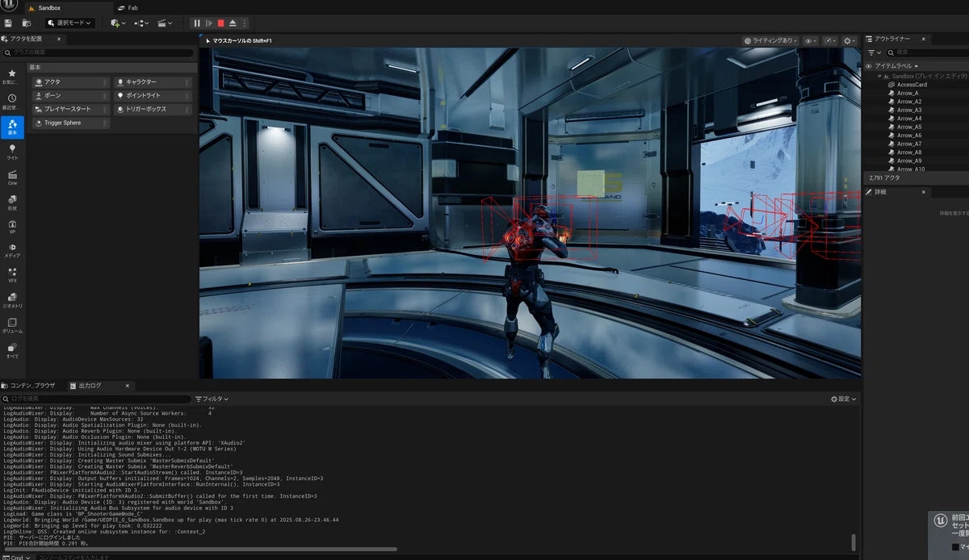Click the Save icon in main toolbar

click(8, 23)
